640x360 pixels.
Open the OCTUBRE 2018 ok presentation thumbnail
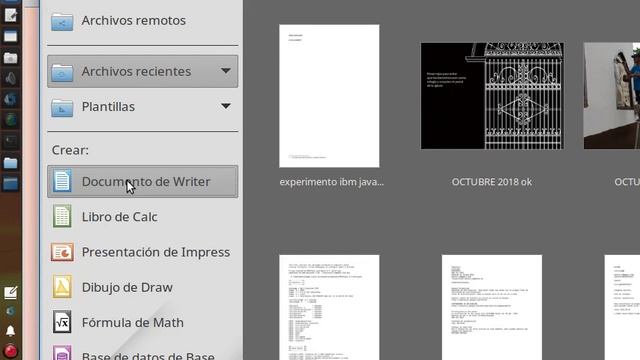(x=492, y=96)
